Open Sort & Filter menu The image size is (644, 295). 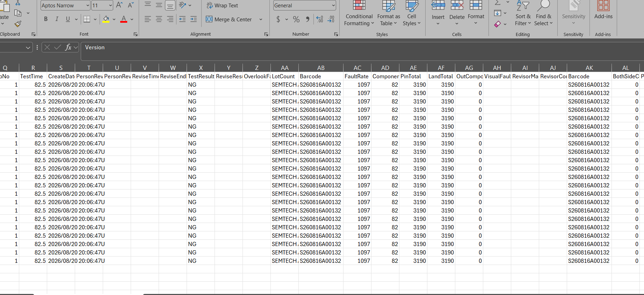point(523,14)
